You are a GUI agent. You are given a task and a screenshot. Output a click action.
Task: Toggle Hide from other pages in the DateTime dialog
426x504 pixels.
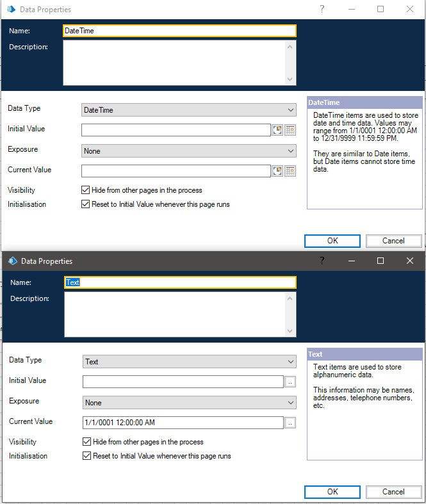(86, 190)
